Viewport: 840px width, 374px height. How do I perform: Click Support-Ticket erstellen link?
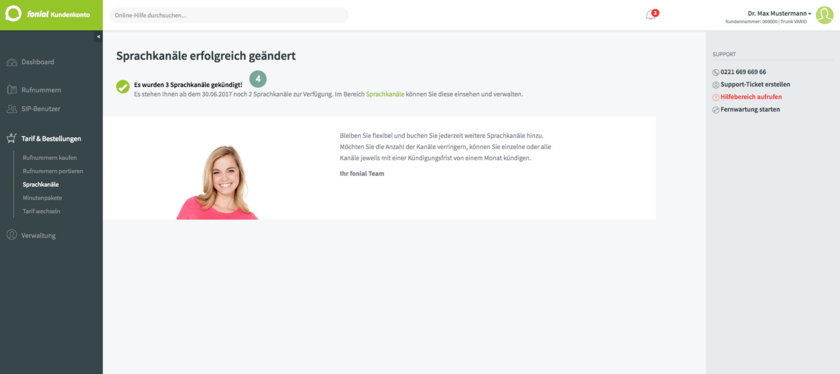tap(755, 85)
